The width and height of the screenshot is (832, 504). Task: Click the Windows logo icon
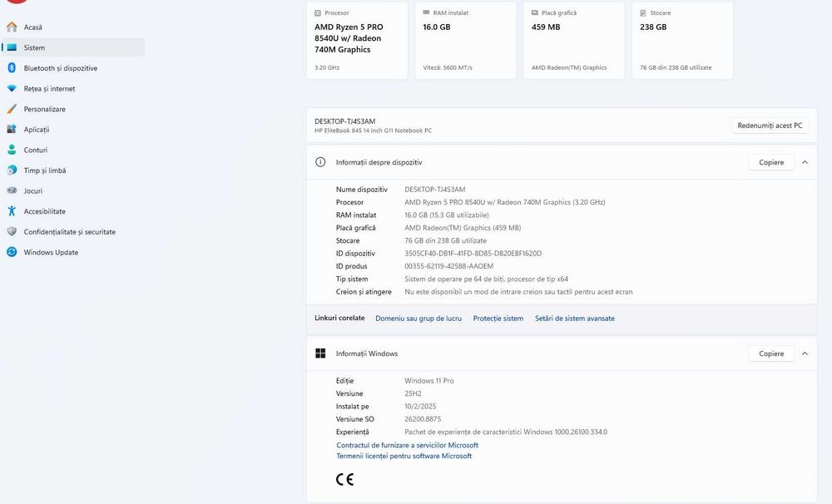pos(320,353)
